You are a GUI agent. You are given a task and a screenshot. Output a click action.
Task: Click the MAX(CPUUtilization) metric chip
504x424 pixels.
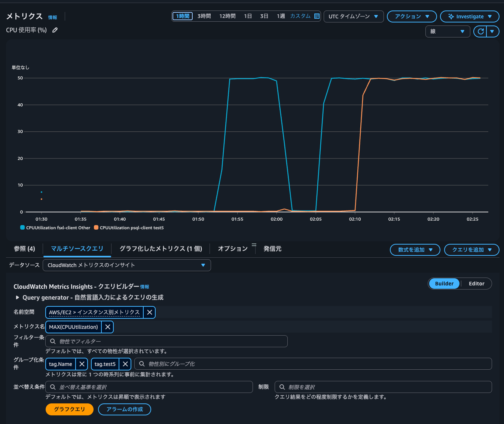click(73, 327)
